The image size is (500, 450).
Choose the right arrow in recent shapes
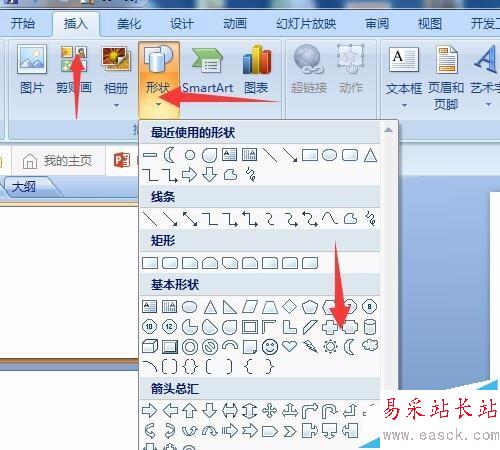coord(189,175)
